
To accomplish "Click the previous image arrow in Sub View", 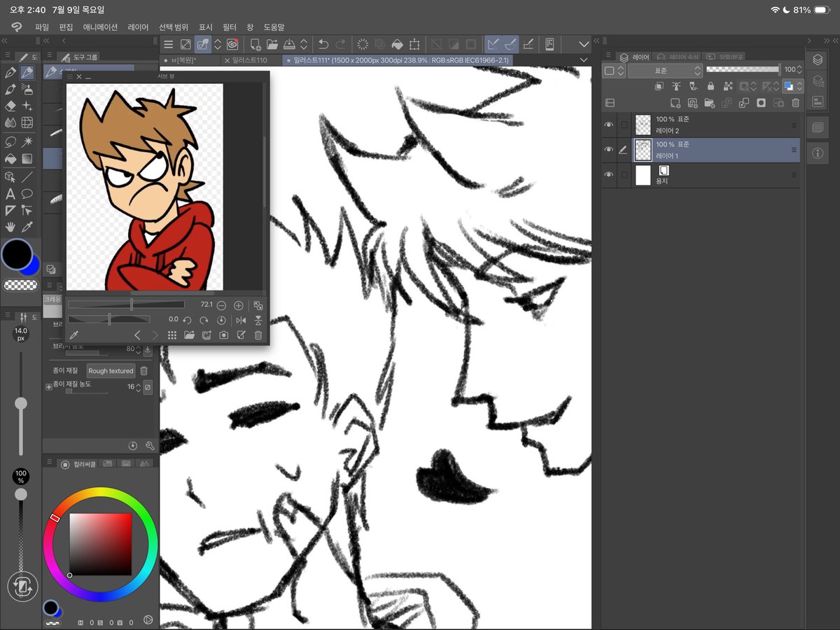I will coord(137,335).
